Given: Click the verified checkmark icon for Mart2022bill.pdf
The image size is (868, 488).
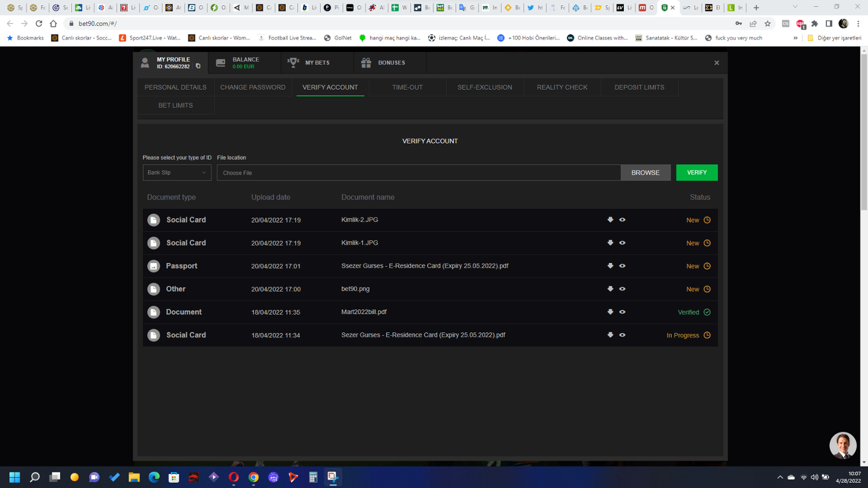Looking at the screenshot, I should 707,312.
